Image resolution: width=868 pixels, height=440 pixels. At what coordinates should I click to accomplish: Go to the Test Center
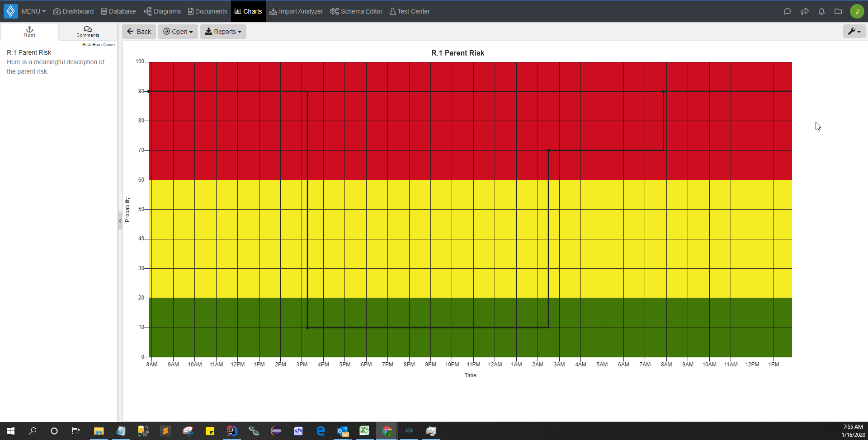(409, 11)
